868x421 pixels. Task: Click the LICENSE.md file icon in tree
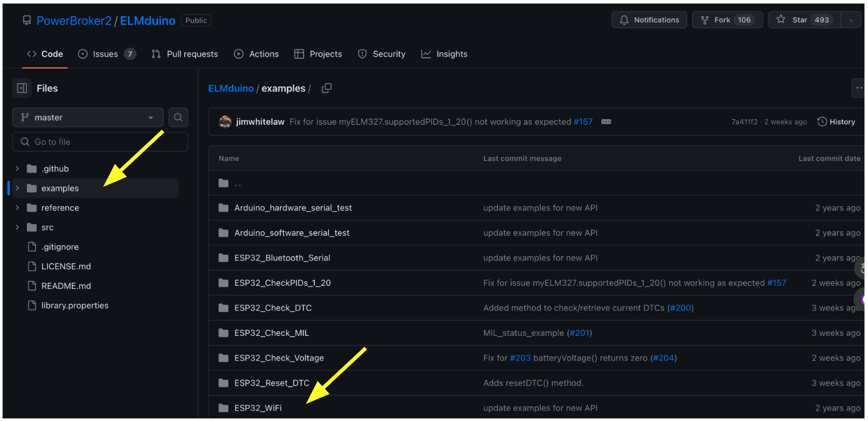coord(32,267)
